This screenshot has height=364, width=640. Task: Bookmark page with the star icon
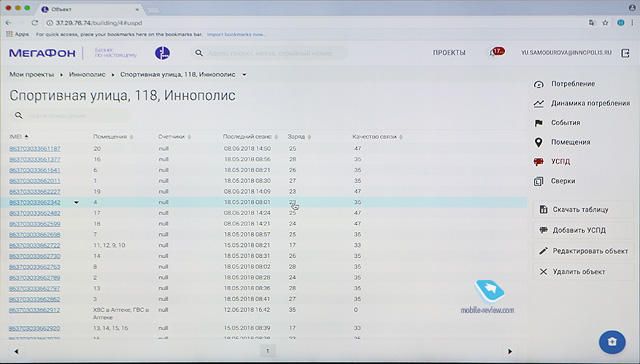point(605,23)
